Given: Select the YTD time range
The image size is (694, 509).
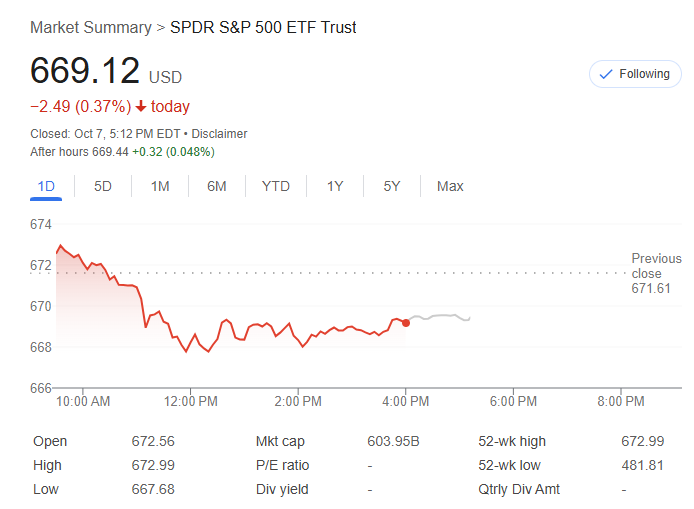Looking at the screenshot, I should 276,186.
